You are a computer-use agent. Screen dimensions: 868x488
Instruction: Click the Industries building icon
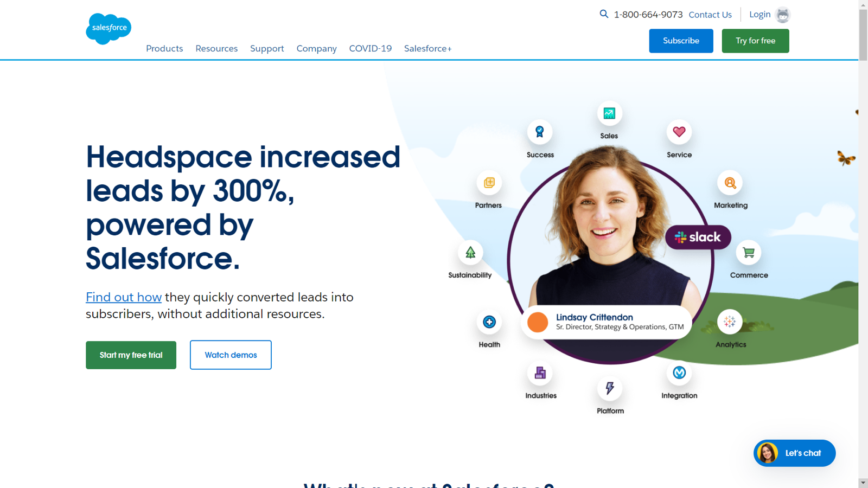pyautogui.click(x=540, y=373)
